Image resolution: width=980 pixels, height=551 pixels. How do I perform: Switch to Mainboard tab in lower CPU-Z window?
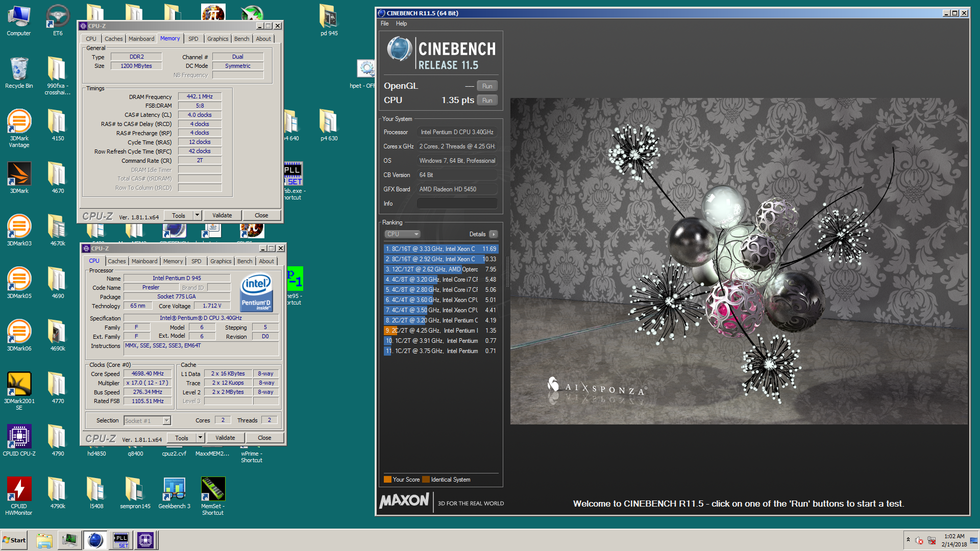(144, 261)
